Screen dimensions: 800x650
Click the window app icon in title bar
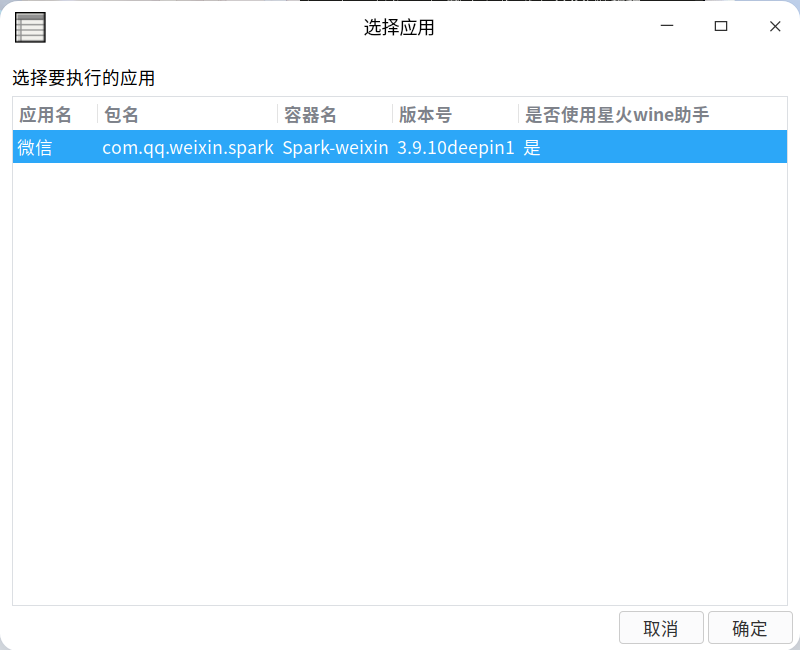click(x=30, y=28)
